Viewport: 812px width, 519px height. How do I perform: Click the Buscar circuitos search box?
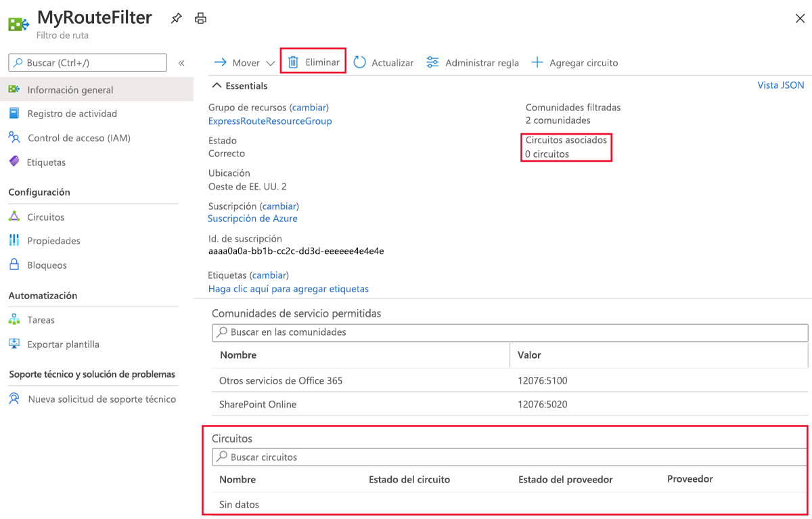(x=510, y=457)
